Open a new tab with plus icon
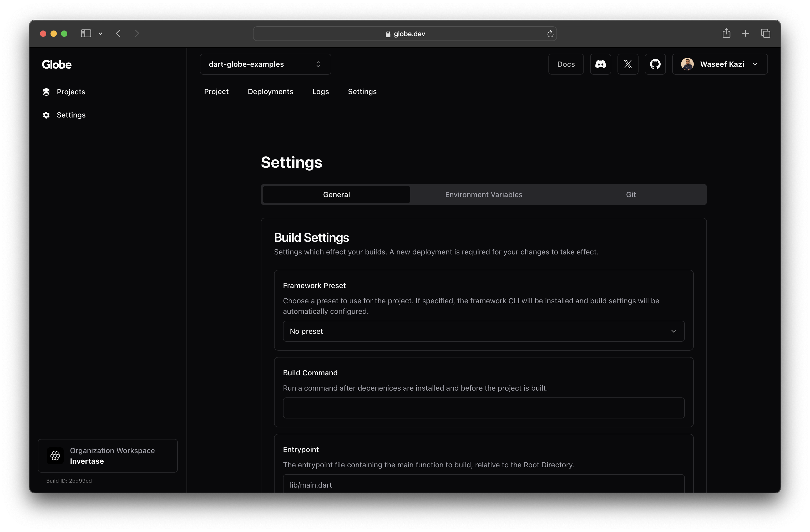 point(746,33)
